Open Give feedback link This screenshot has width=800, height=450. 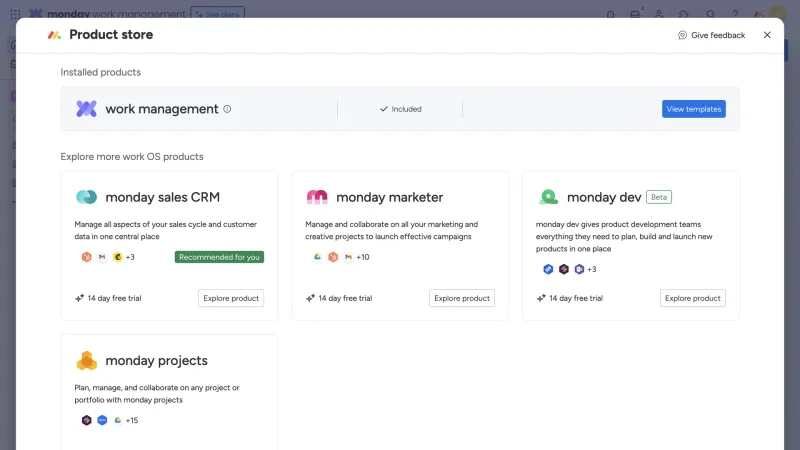coord(711,35)
